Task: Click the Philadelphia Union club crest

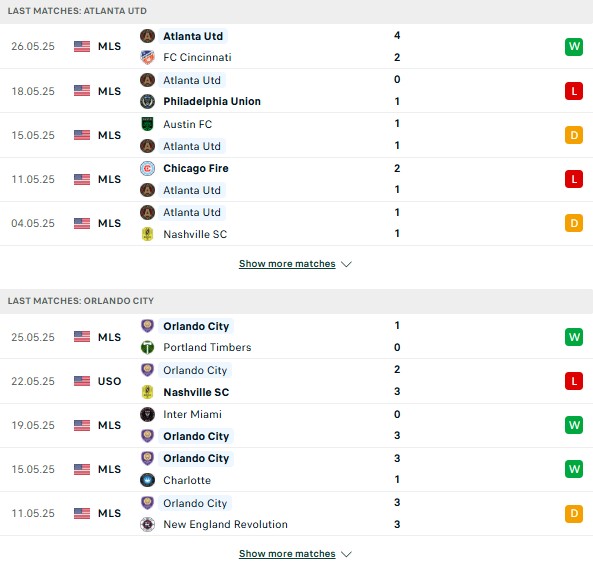Action: [x=147, y=101]
